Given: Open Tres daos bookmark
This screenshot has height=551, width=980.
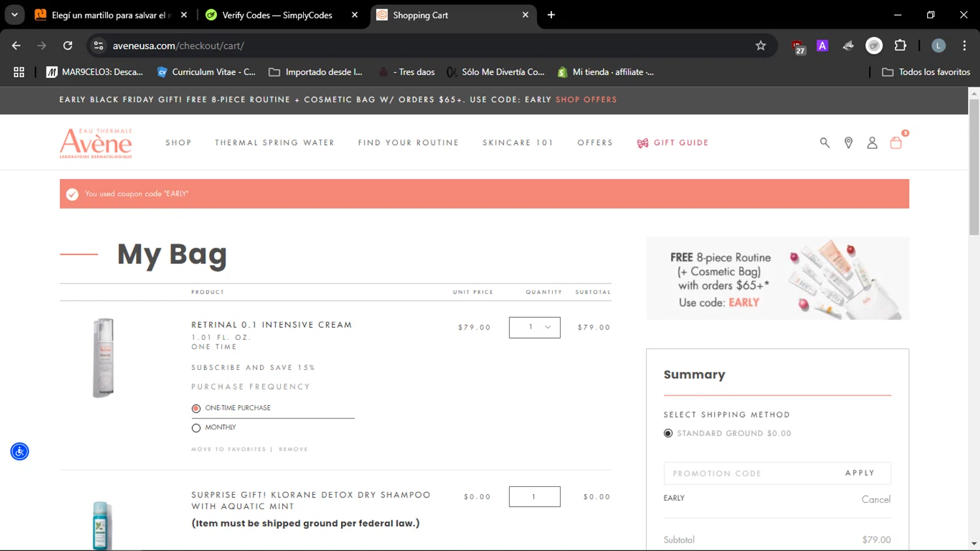Looking at the screenshot, I should pyautogui.click(x=407, y=72).
